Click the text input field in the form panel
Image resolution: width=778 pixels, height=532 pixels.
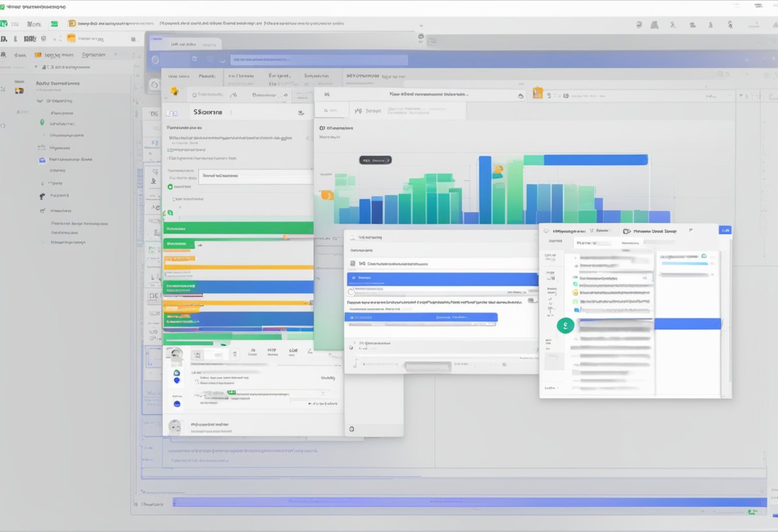[255, 176]
